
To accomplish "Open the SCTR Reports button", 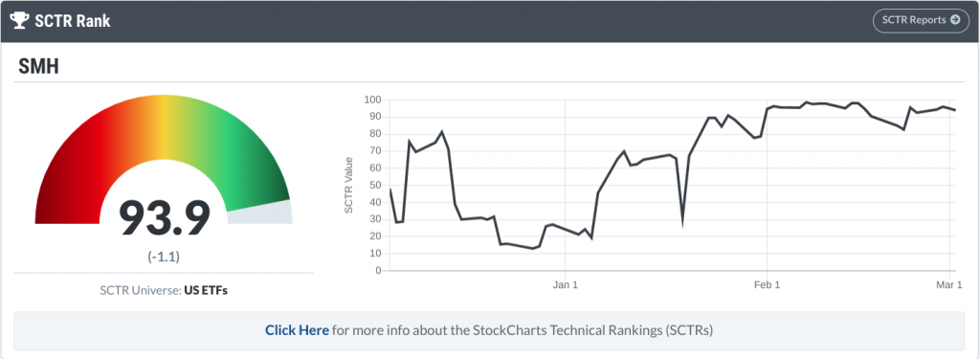I will (x=922, y=20).
